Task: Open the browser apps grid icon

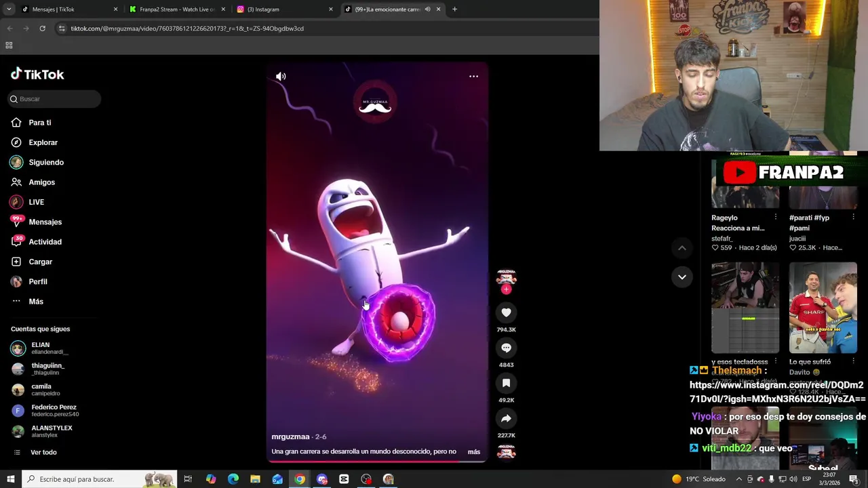Action: (9, 45)
